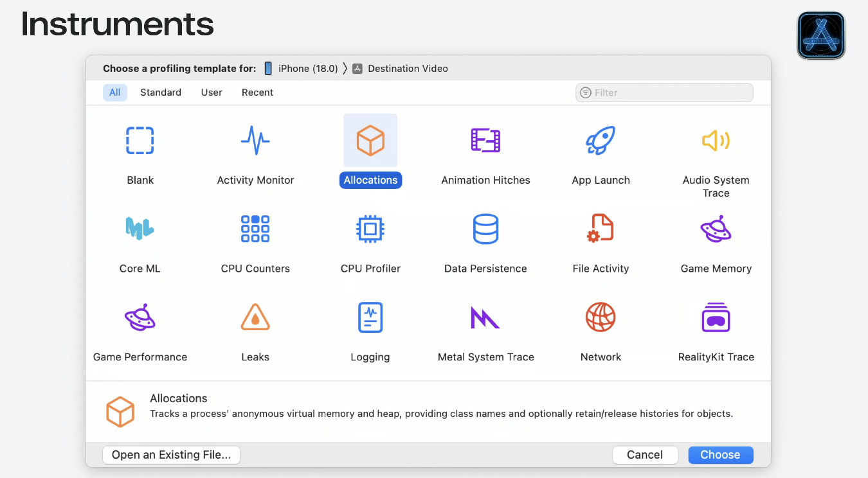
Task: Pick the App Launch rocket icon
Action: tap(601, 140)
